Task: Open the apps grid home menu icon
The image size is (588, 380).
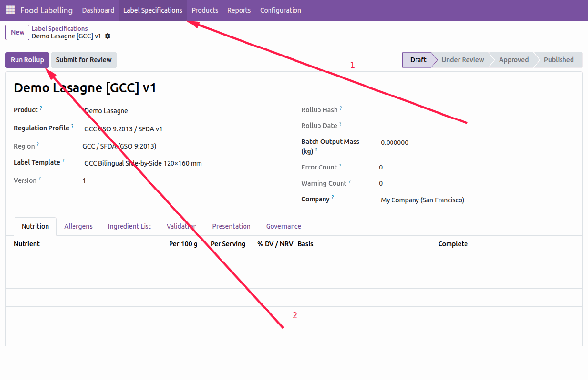Action: (x=10, y=10)
